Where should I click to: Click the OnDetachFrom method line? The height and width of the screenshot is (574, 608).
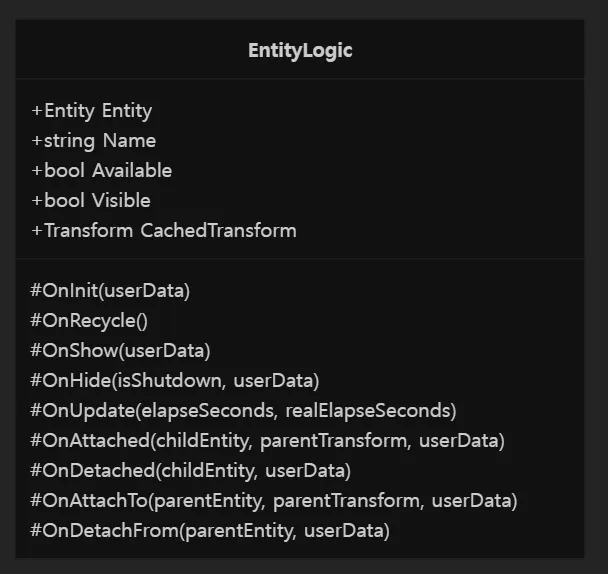(x=210, y=531)
